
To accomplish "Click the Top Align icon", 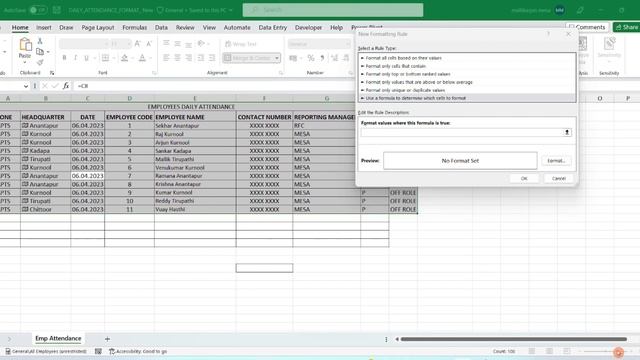I will [x=166, y=44].
